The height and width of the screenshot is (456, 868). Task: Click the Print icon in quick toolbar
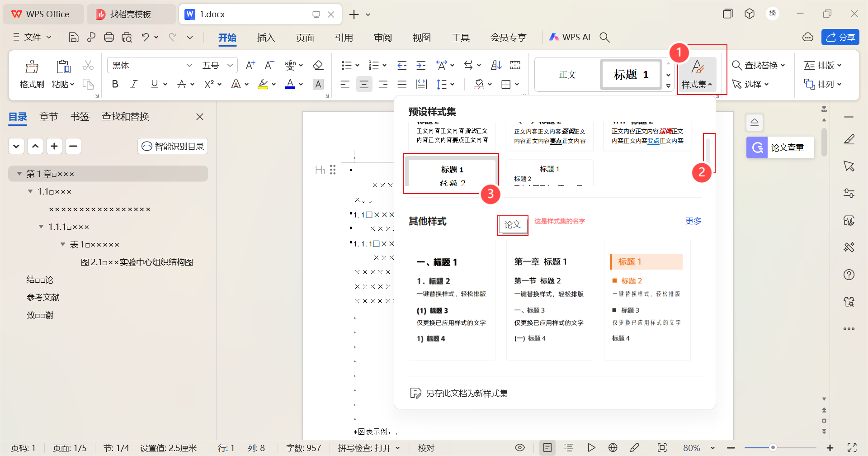click(108, 38)
